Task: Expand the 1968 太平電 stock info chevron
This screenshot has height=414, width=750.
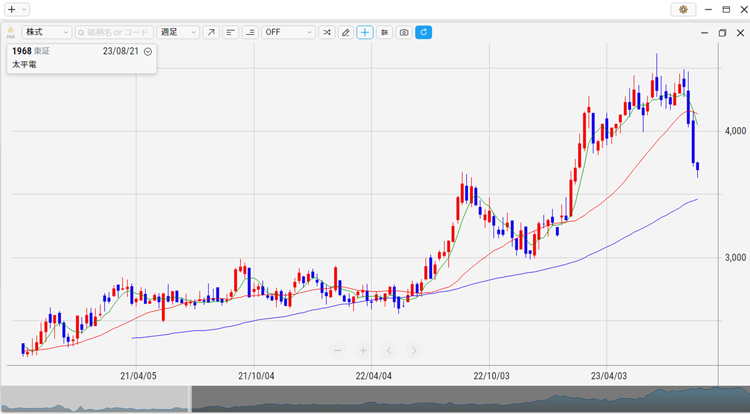Action: [148, 51]
